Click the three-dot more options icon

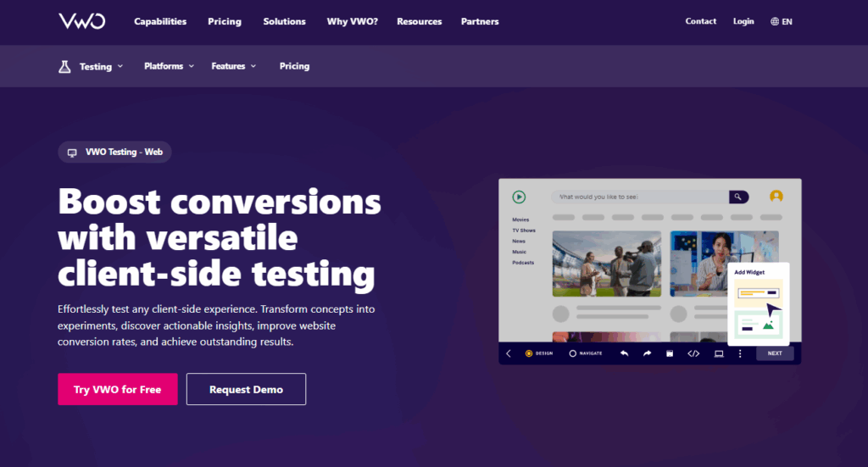[739, 353]
